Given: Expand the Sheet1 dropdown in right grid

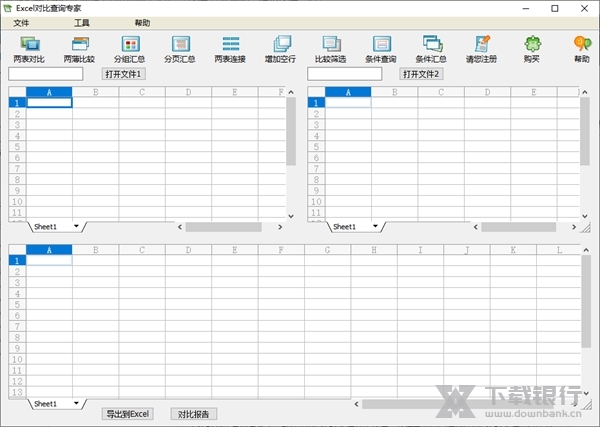Looking at the screenshot, I should click(x=375, y=227).
